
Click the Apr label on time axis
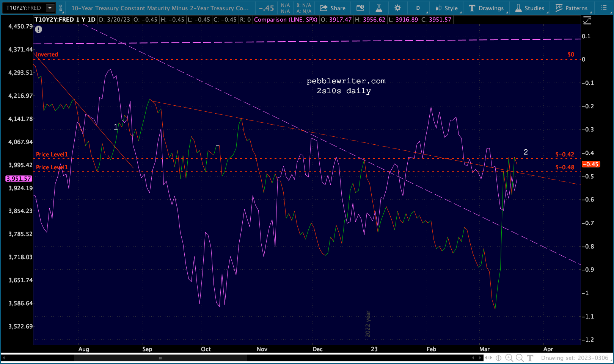click(548, 349)
